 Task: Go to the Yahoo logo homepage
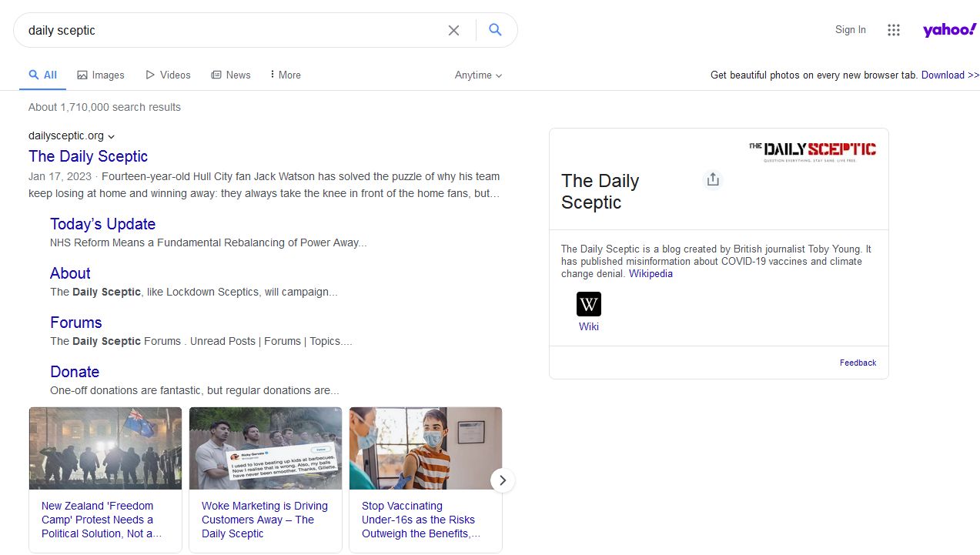[x=950, y=30]
